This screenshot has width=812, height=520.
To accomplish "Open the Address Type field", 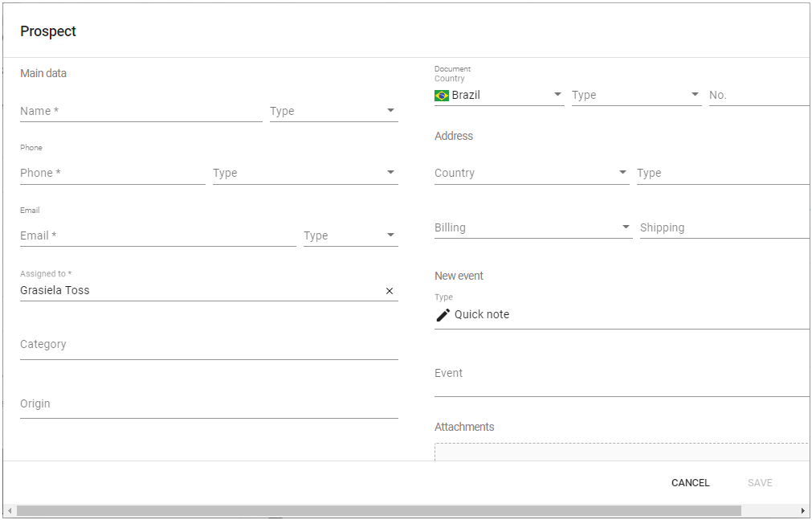I will click(x=723, y=173).
